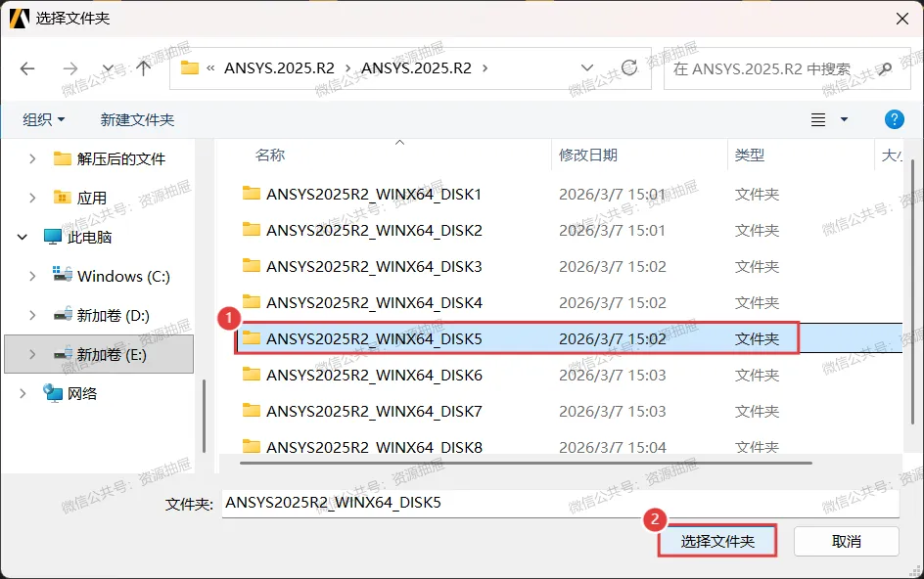Go forward with the right arrow

(70, 68)
